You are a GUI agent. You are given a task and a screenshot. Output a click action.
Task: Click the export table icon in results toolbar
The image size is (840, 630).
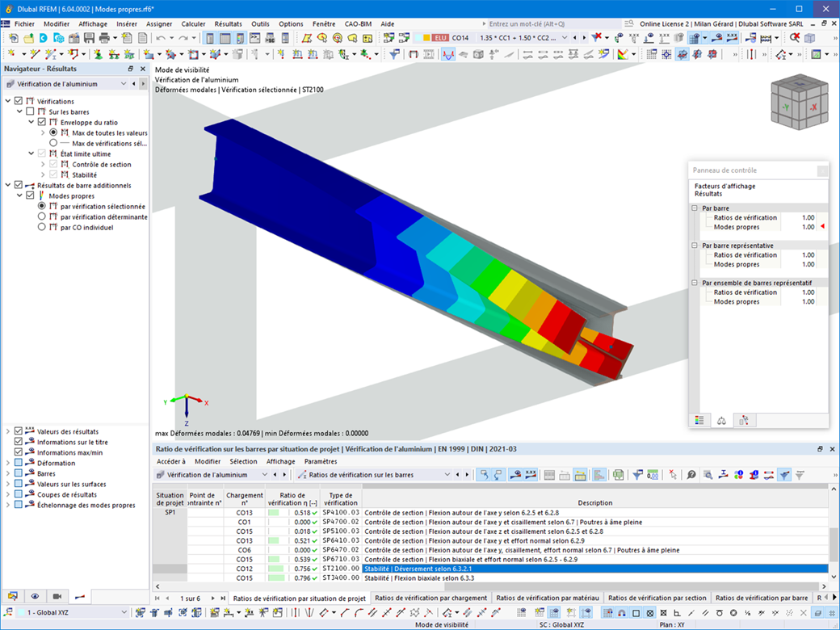click(618, 475)
